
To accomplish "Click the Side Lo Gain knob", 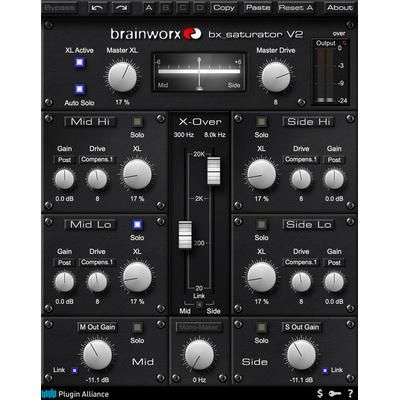I will coord(334,282).
